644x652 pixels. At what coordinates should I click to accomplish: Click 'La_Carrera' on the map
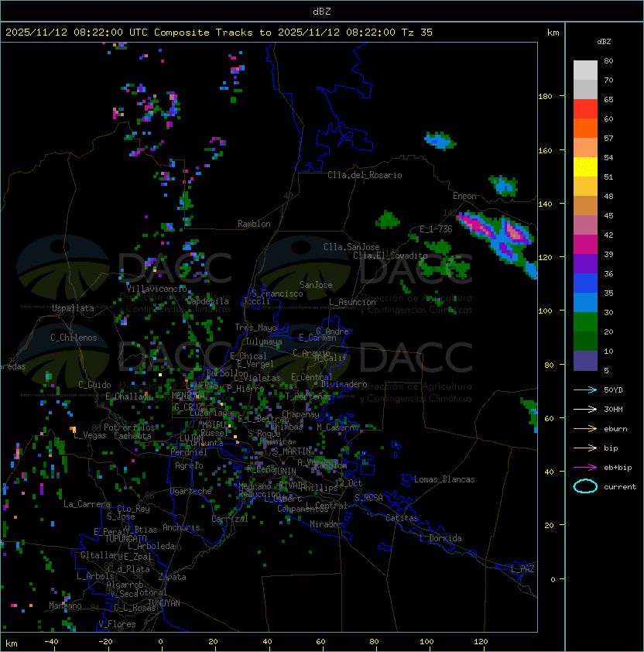tap(87, 504)
